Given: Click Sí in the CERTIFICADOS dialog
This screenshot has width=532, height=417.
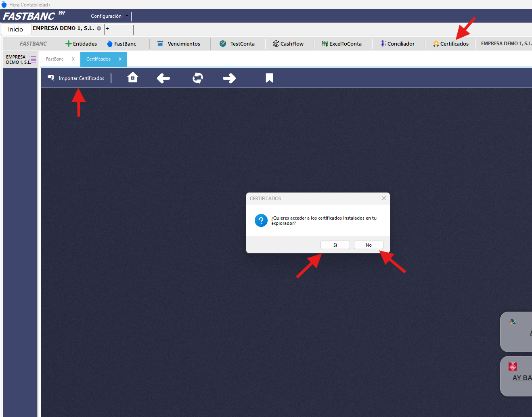Looking at the screenshot, I should tap(335, 245).
